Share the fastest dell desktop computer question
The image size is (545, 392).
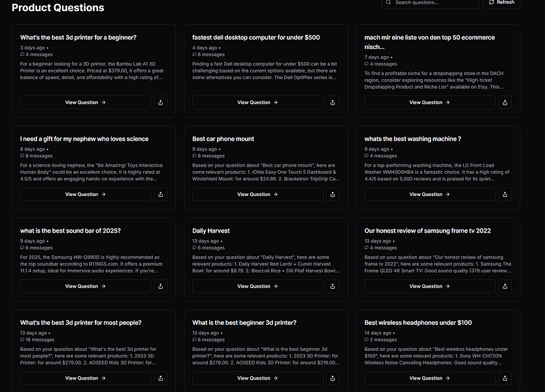point(333,103)
